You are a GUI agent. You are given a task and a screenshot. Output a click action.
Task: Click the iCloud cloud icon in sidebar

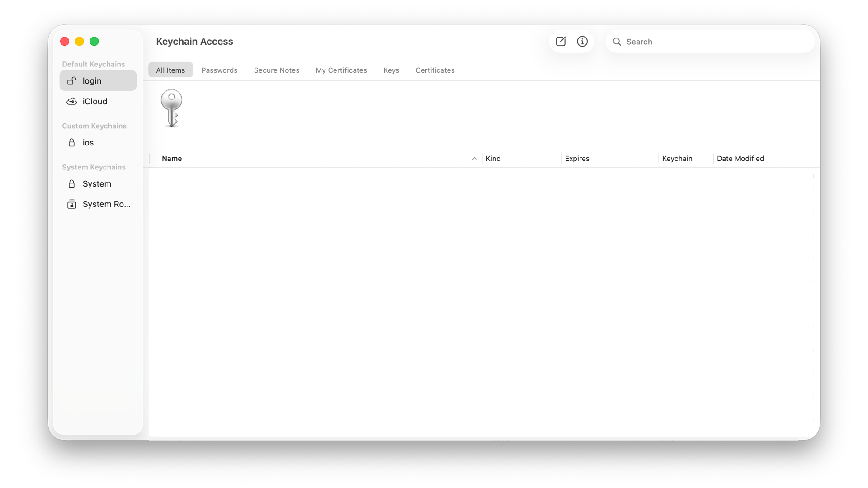[x=71, y=101]
